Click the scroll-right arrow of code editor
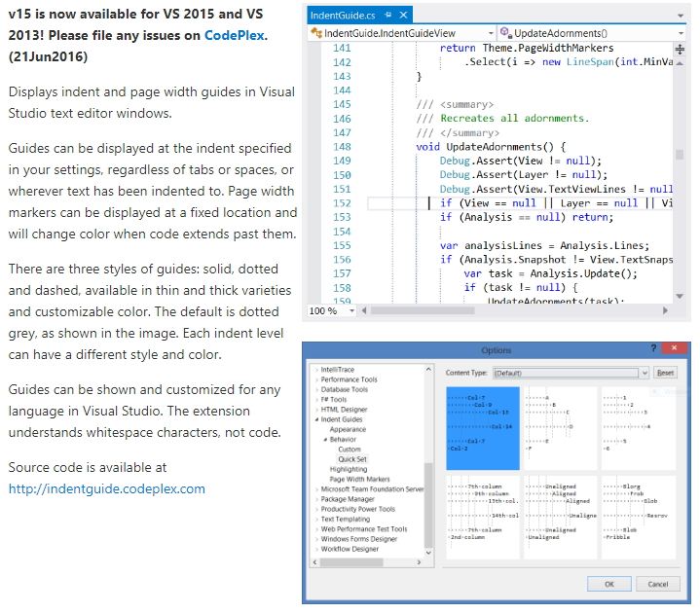The width and height of the screenshot is (700, 613). 665,310
